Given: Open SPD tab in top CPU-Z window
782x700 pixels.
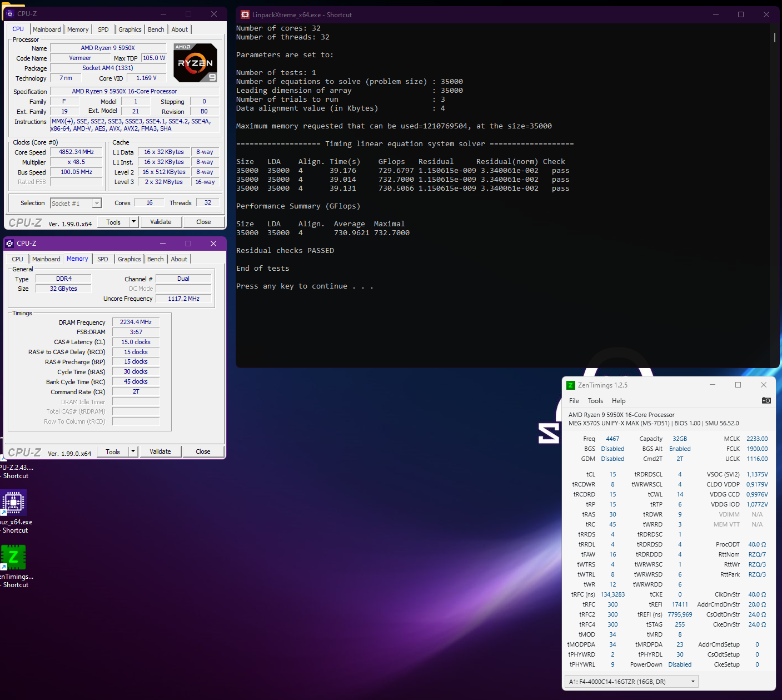Looking at the screenshot, I should pos(103,29).
